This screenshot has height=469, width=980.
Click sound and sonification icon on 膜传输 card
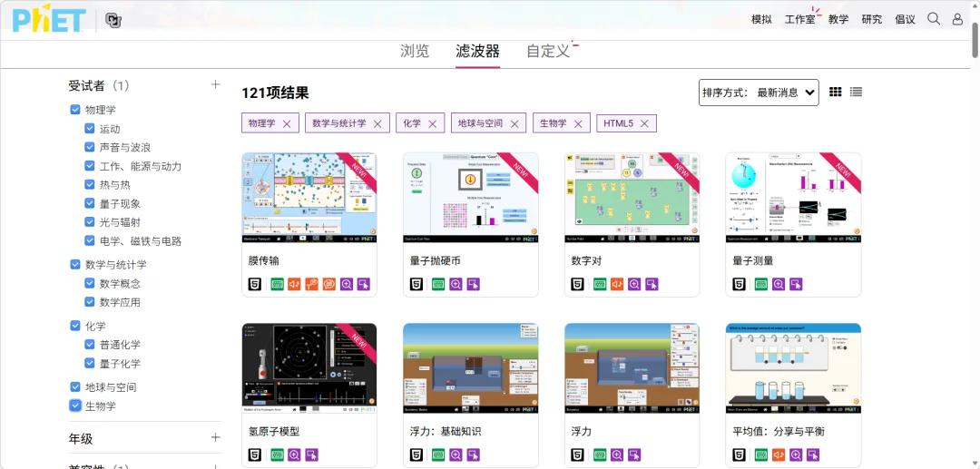pos(295,284)
